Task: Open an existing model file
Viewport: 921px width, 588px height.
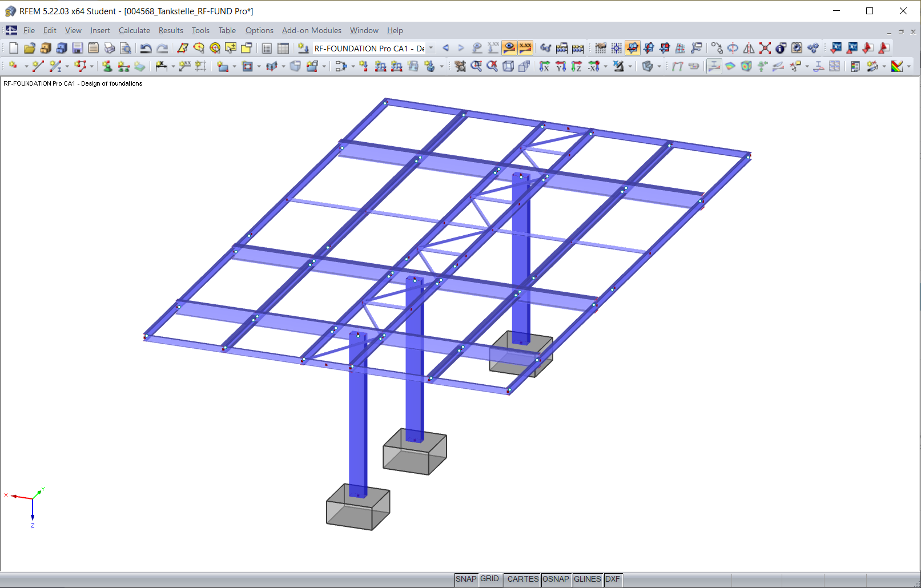Action: tap(30, 48)
